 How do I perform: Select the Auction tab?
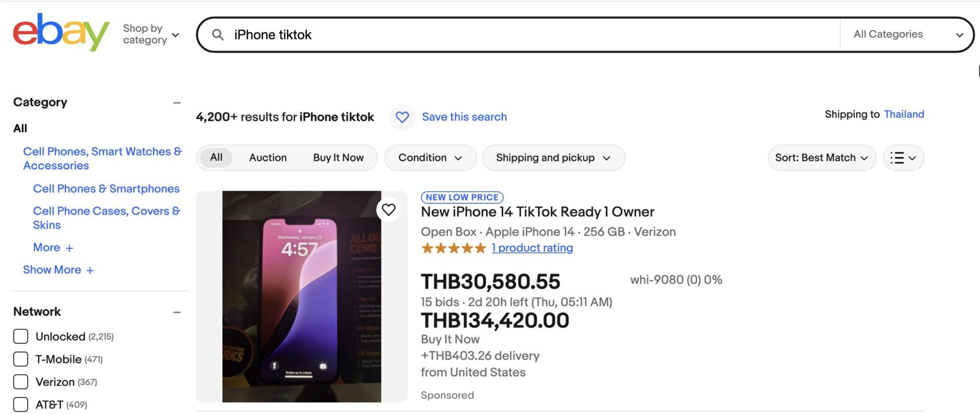[x=268, y=158]
